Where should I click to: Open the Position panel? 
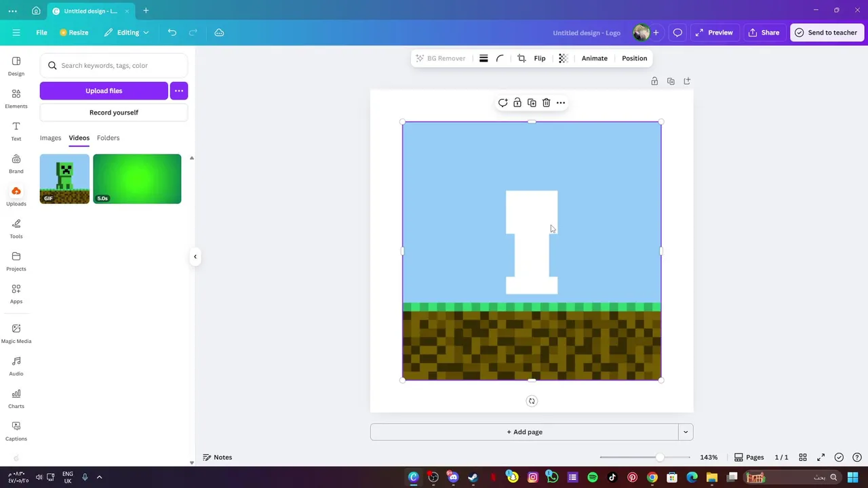635,58
